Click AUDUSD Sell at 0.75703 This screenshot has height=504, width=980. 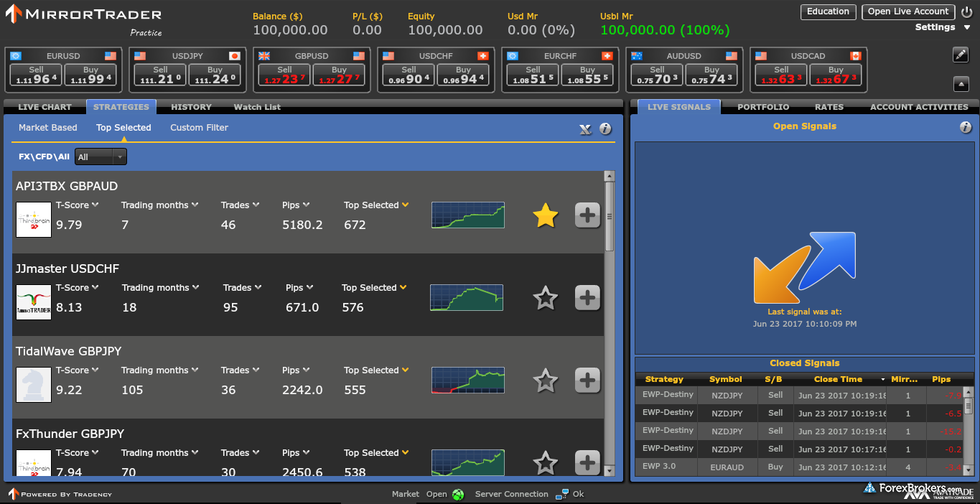pyautogui.click(x=657, y=75)
